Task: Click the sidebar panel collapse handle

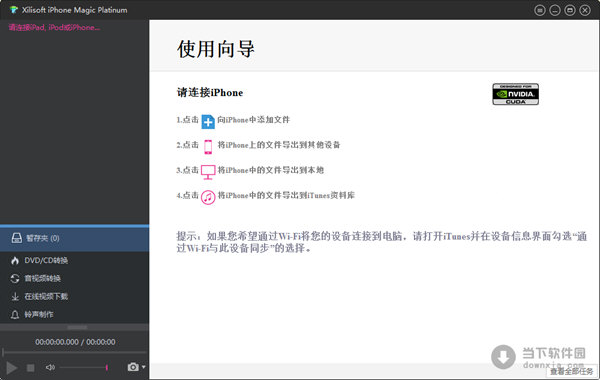Action: point(77,328)
